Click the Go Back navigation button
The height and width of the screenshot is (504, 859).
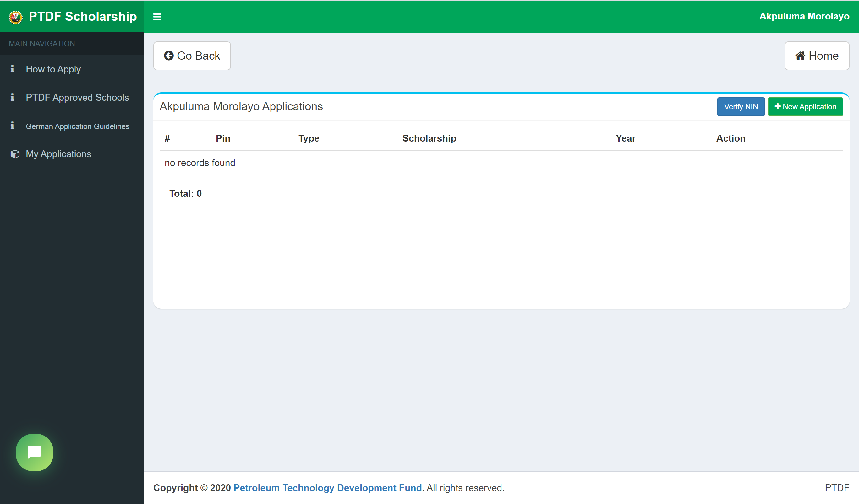(x=192, y=55)
